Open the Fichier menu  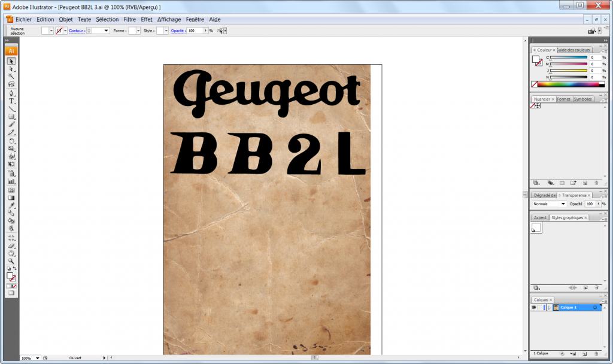pyautogui.click(x=23, y=19)
